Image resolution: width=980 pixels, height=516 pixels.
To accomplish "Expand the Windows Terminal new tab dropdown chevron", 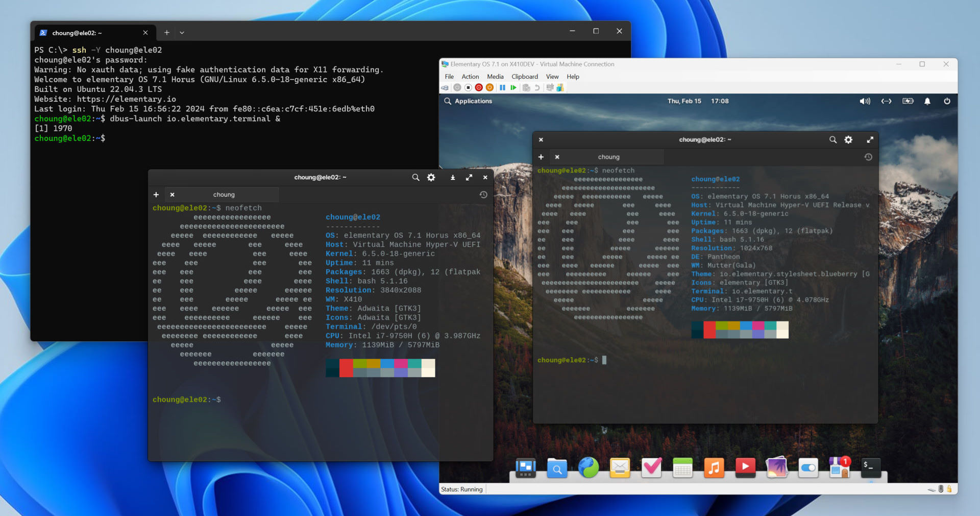I will [182, 33].
